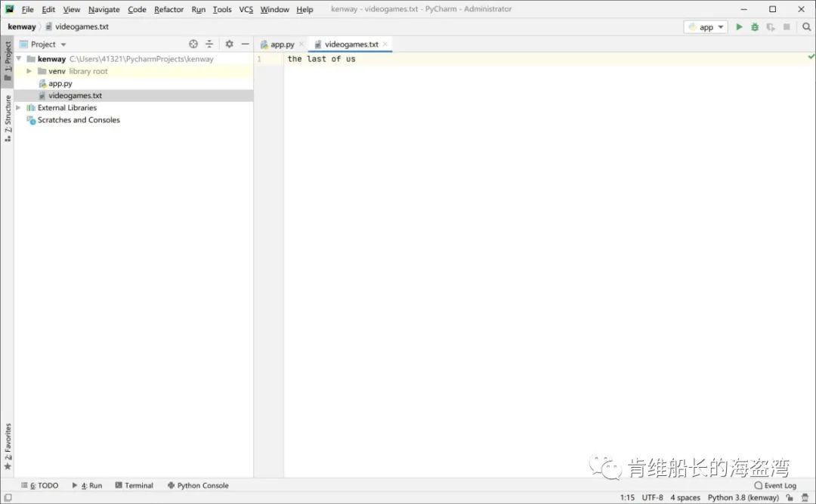Expand the External Libraries node
This screenshot has height=504, width=816.
[19, 107]
